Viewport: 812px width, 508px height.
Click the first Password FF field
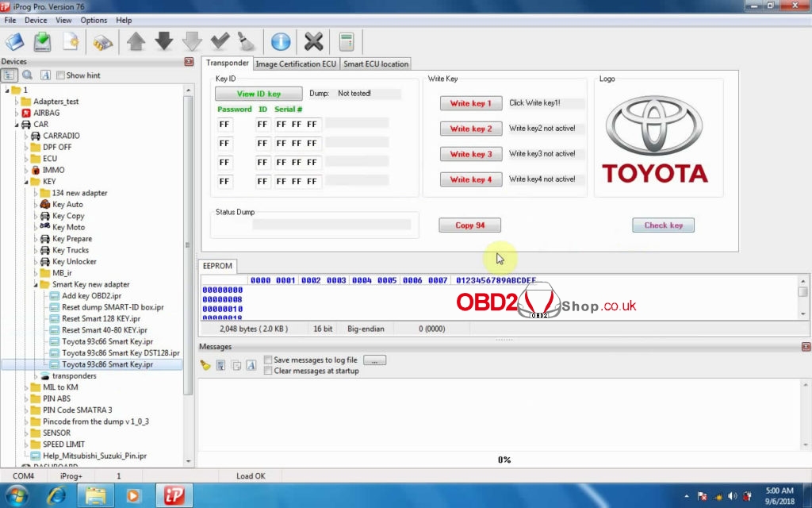[224, 125]
